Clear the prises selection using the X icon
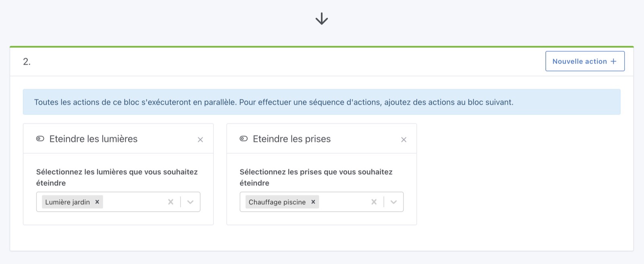Viewport: 644px width, 264px height. tap(374, 202)
